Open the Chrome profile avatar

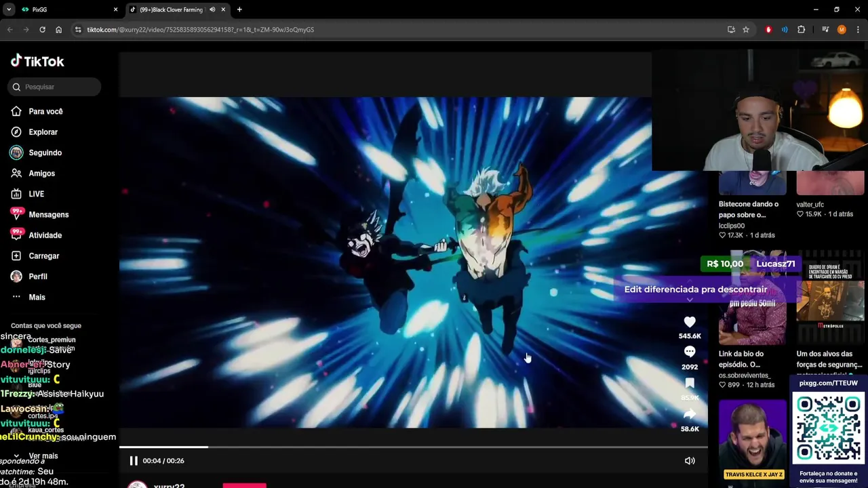point(842,30)
